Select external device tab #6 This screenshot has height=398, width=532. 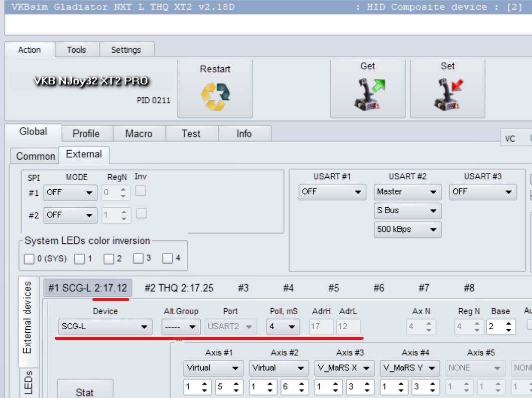[x=378, y=288]
